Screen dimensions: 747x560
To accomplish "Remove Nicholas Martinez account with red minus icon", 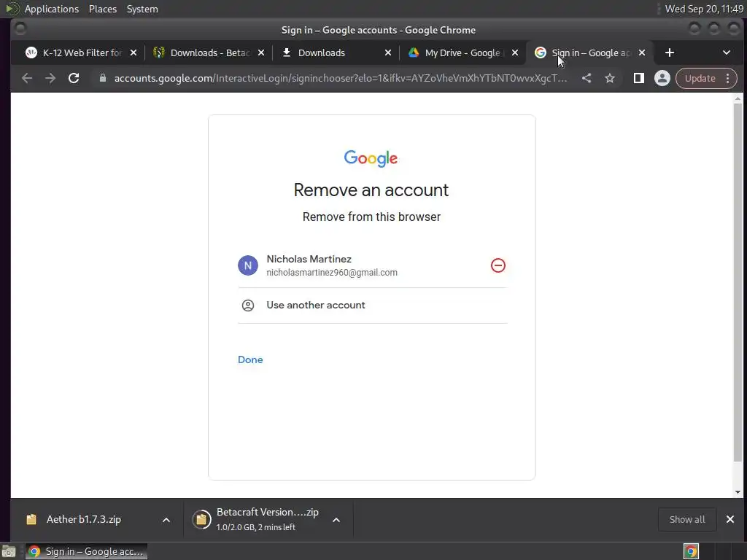I will tap(498, 265).
